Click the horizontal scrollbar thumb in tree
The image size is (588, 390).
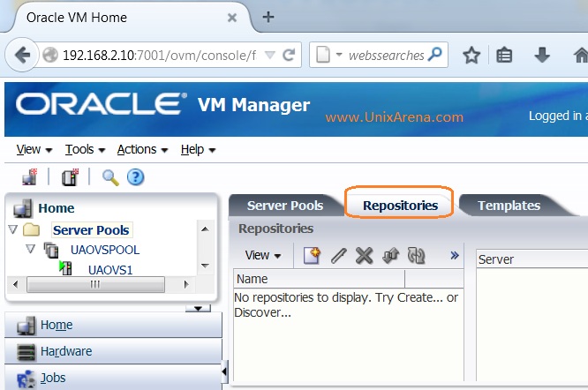coord(95,284)
